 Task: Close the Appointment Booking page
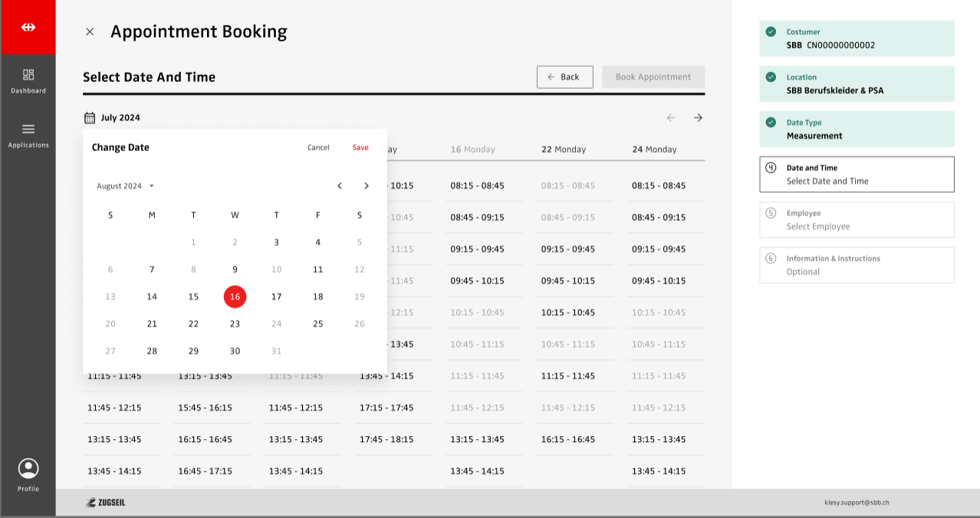pos(90,32)
